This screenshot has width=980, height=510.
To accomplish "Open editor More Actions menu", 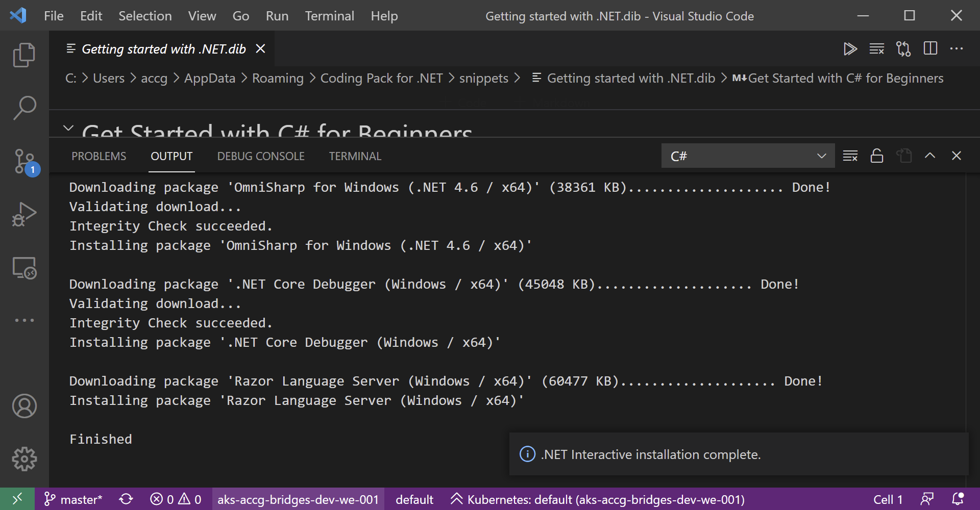I will point(957,49).
